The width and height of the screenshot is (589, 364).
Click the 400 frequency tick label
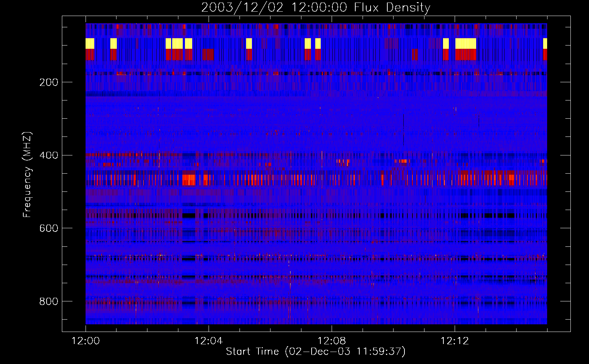pyautogui.click(x=49, y=155)
